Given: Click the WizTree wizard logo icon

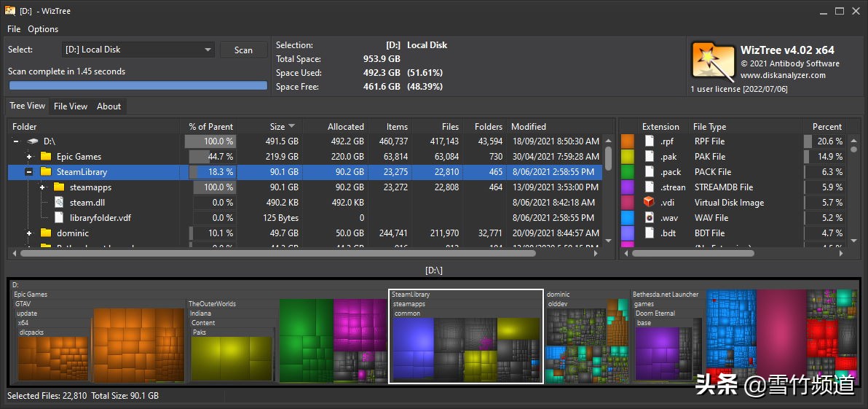Looking at the screenshot, I should (712, 63).
